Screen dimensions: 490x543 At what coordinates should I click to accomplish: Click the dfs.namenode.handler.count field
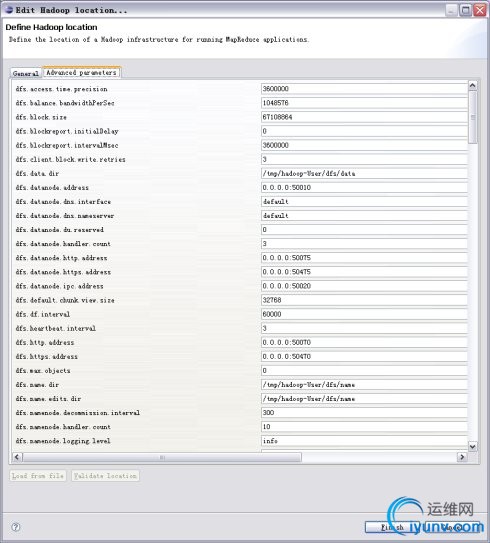point(364,427)
